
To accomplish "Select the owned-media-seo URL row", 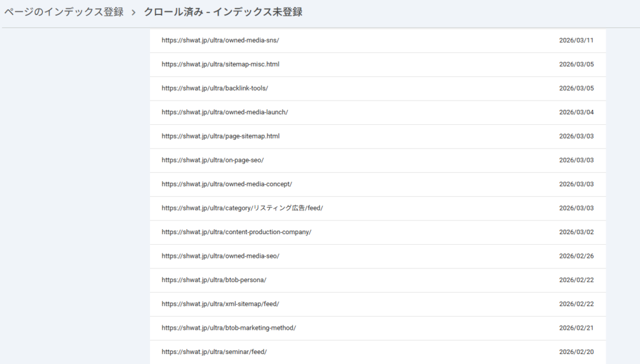I will pyautogui.click(x=220, y=256).
